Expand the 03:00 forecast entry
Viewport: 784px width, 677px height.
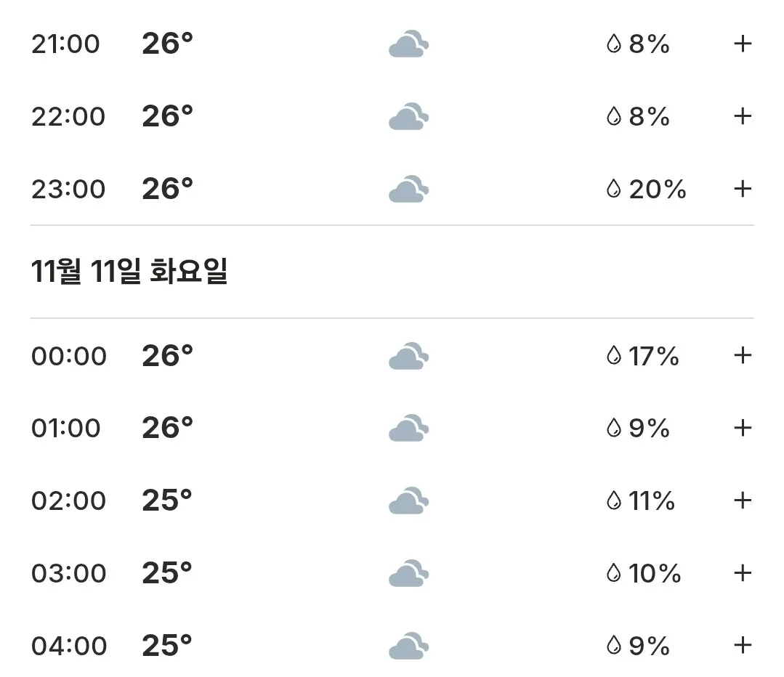pos(743,573)
